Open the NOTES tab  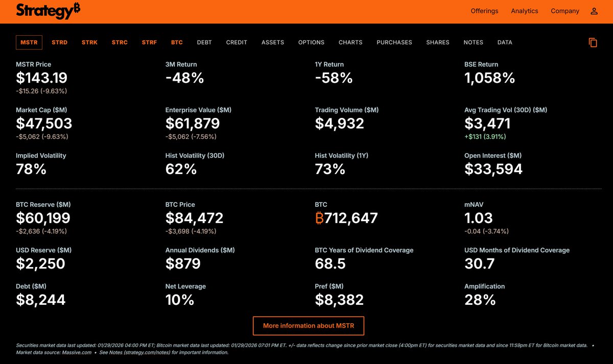tap(474, 42)
